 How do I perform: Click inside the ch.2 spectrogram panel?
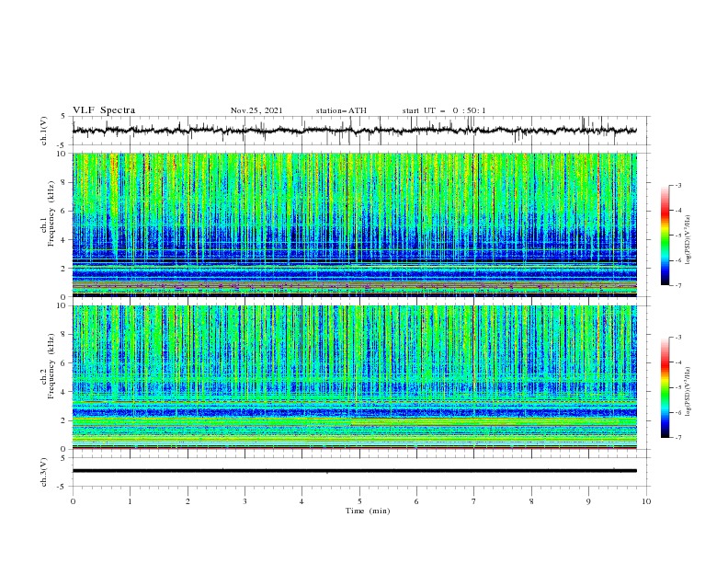354,377
